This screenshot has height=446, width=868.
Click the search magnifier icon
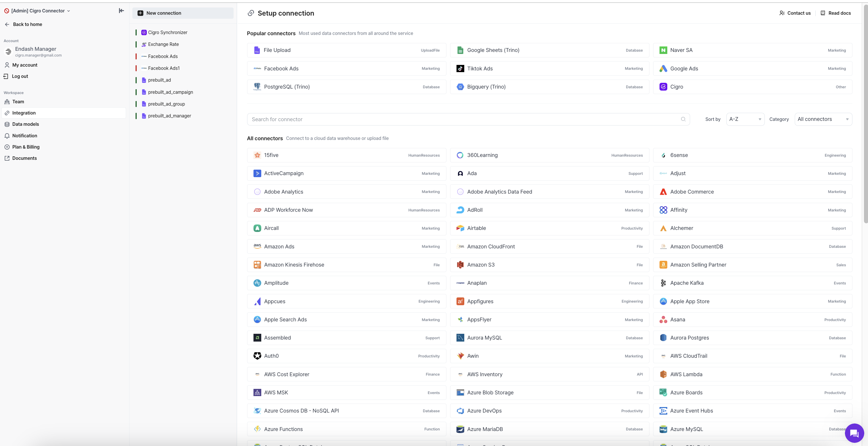coord(683,119)
